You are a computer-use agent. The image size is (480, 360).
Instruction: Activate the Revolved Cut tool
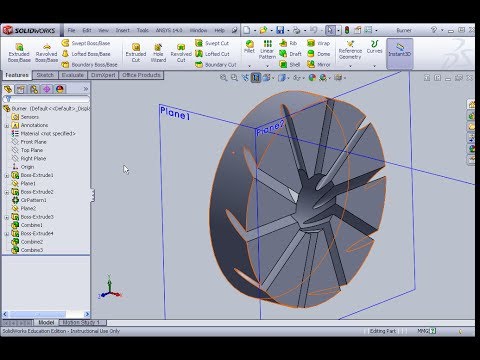tap(181, 53)
